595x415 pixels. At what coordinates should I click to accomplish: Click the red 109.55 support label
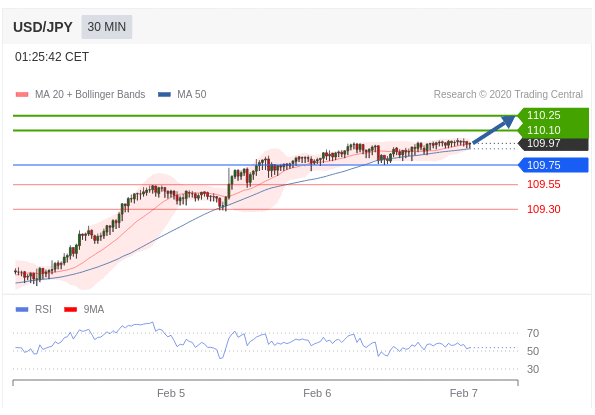pyautogui.click(x=544, y=184)
